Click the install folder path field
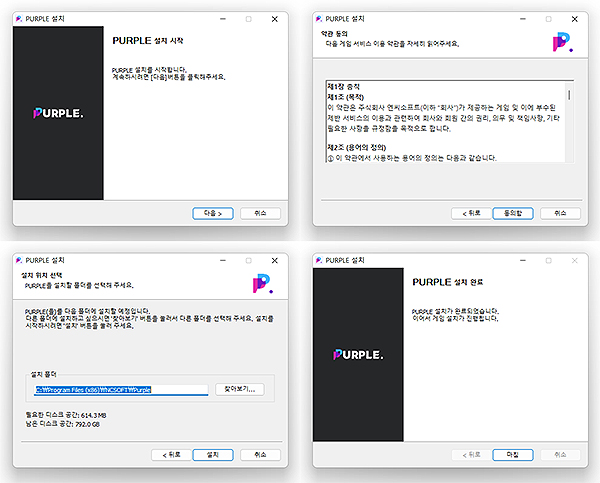The width and height of the screenshot is (600, 483). 121,390
